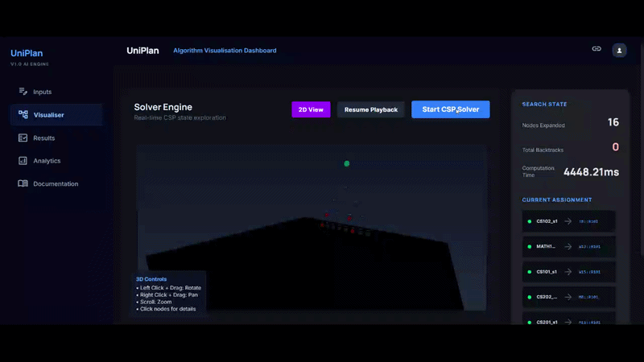Click the 3D Controls help panel title
This screenshot has width=644, height=362.
[x=151, y=279]
